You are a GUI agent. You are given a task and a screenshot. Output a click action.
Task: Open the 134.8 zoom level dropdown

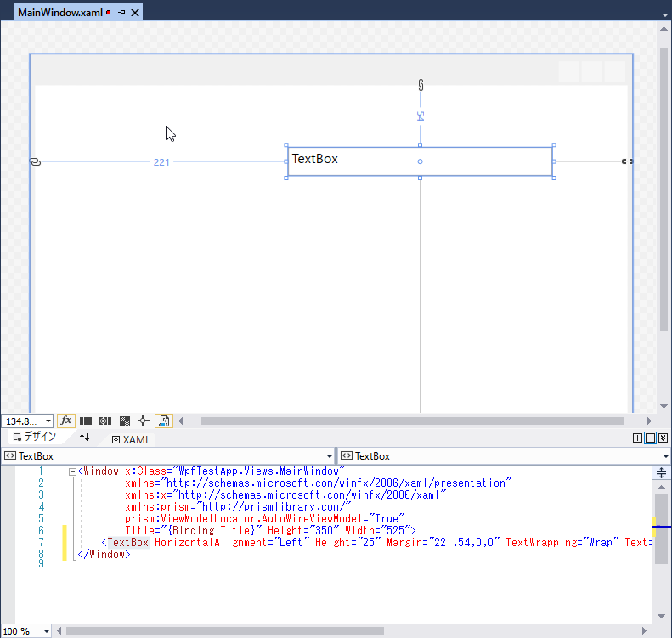(48, 421)
